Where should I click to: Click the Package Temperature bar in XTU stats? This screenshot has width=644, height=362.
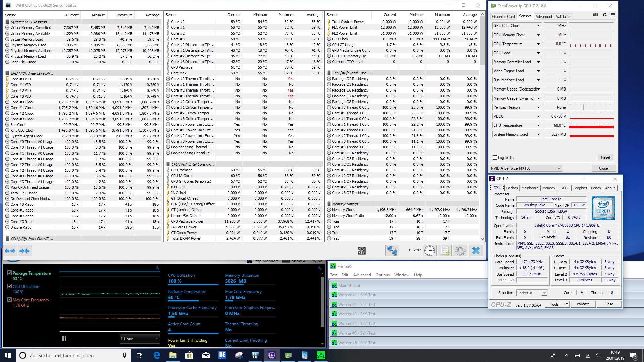click(x=193, y=301)
